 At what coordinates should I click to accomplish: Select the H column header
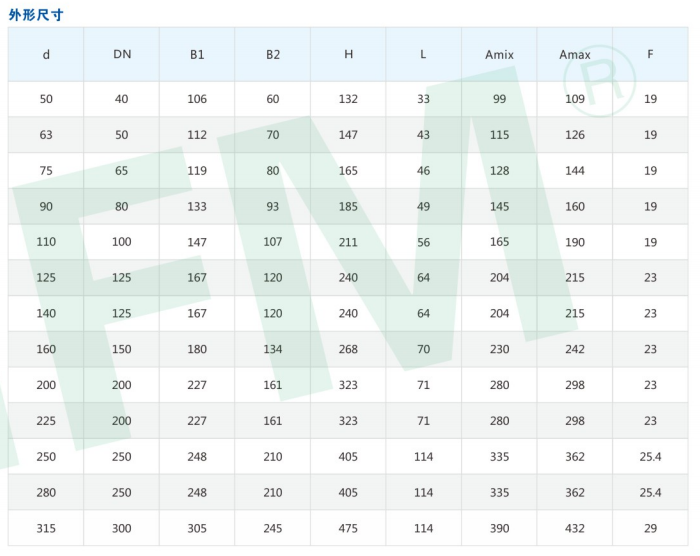click(348, 54)
